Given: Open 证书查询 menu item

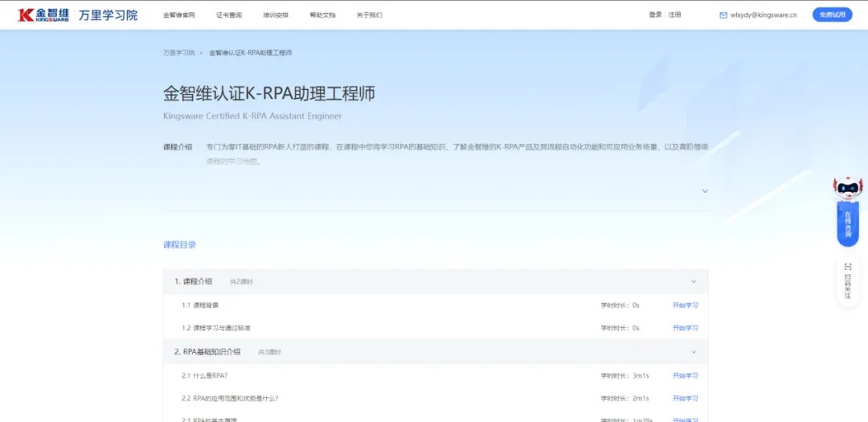Looking at the screenshot, I should click(228, 15).
